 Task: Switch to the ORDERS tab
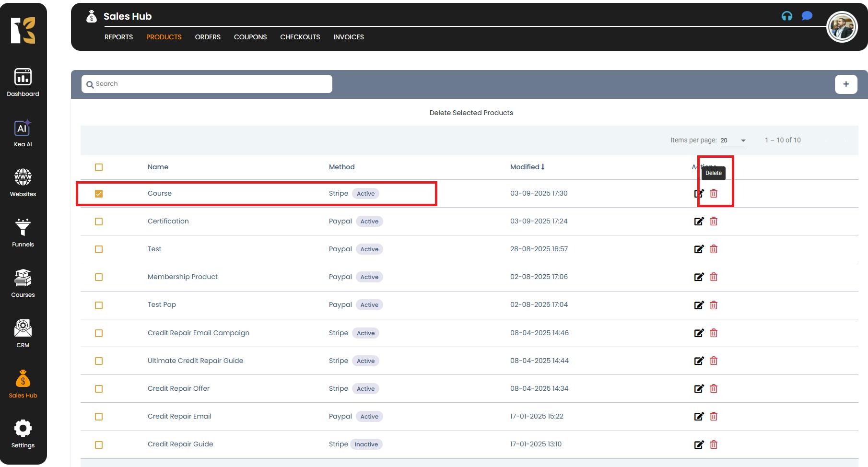pos(208,37)
